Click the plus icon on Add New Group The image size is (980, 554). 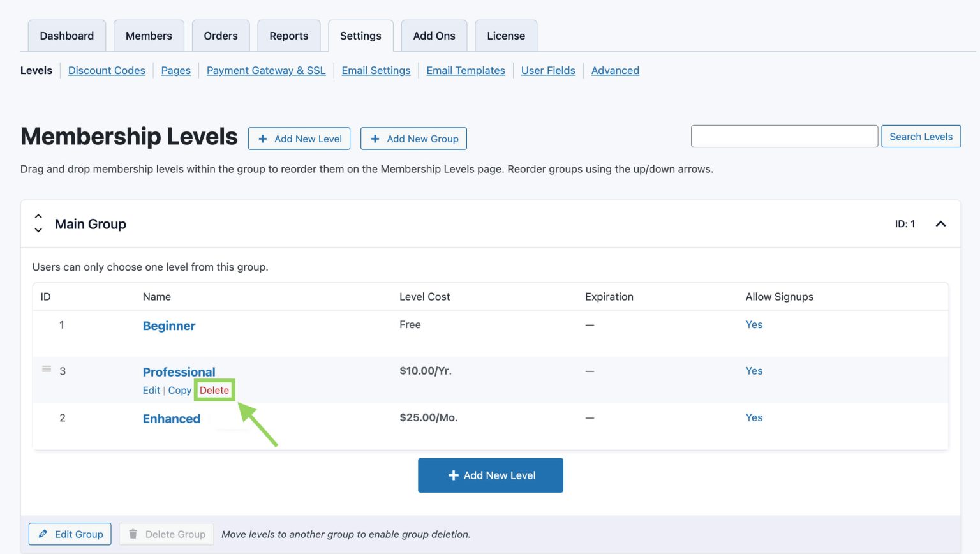376,138
